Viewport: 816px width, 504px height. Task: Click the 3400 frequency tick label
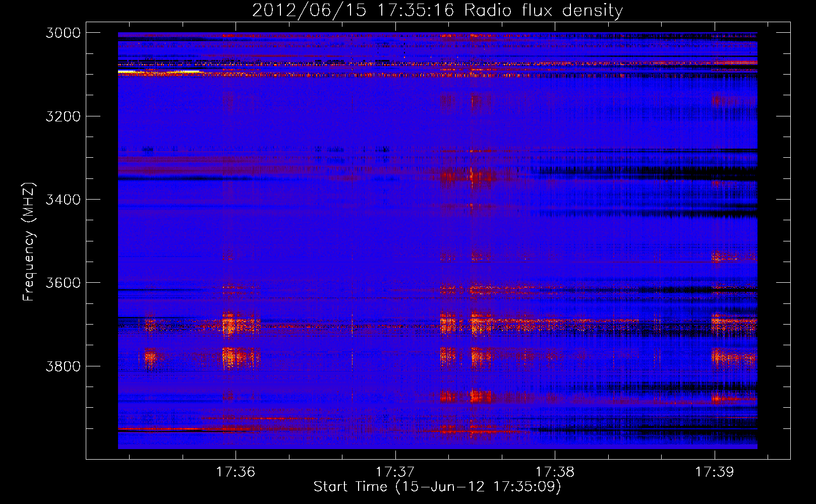63,200
